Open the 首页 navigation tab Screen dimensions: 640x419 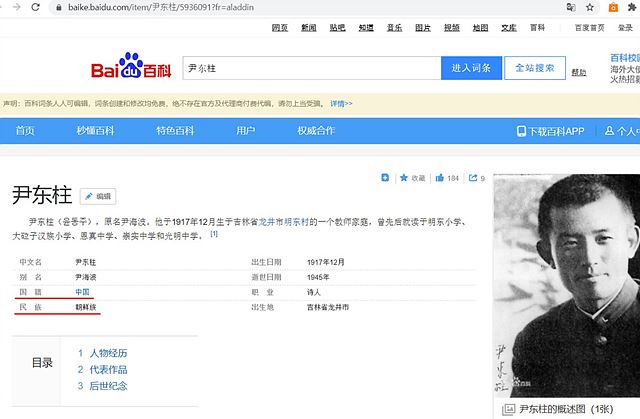pyautogui.click(x=25, y=131)
